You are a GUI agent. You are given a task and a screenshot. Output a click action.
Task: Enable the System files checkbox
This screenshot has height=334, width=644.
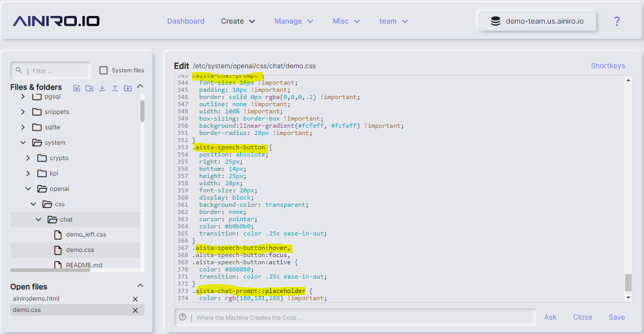pos(103,70)
